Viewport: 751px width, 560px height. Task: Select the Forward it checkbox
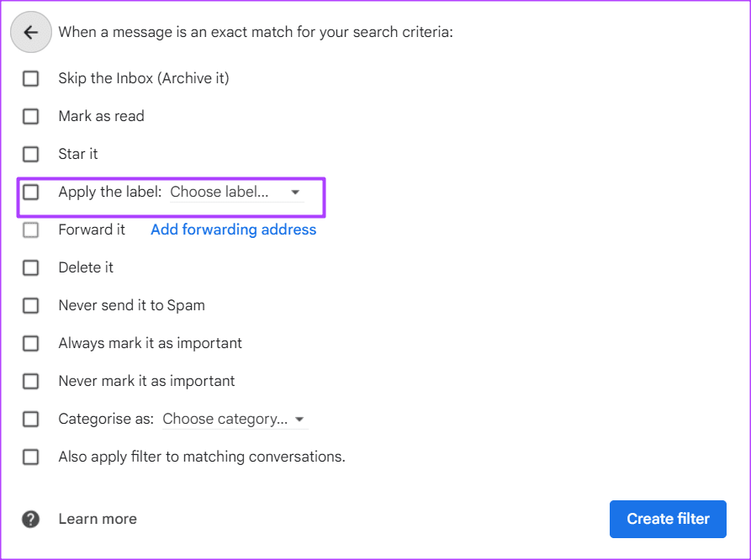31,230
